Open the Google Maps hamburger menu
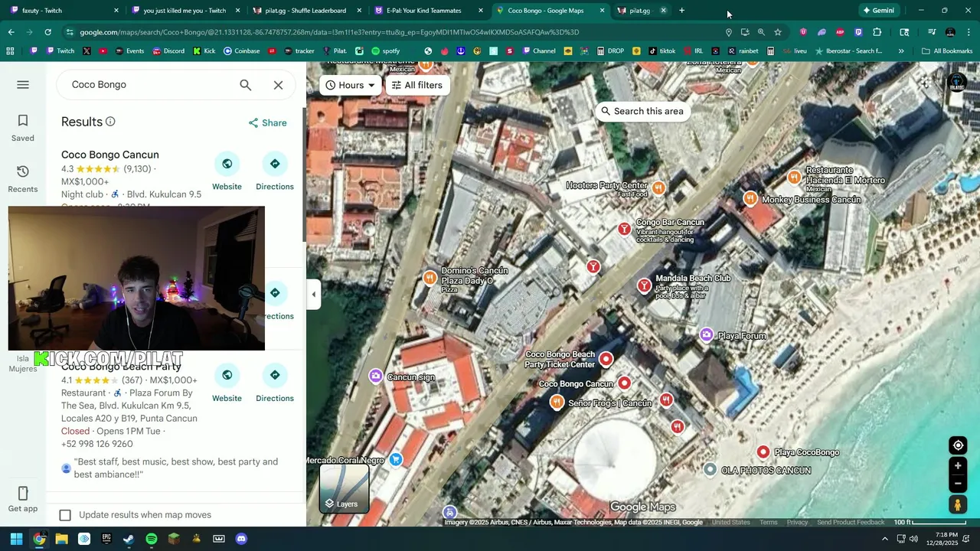The image size is (980, 551). (x=23, y=85)
